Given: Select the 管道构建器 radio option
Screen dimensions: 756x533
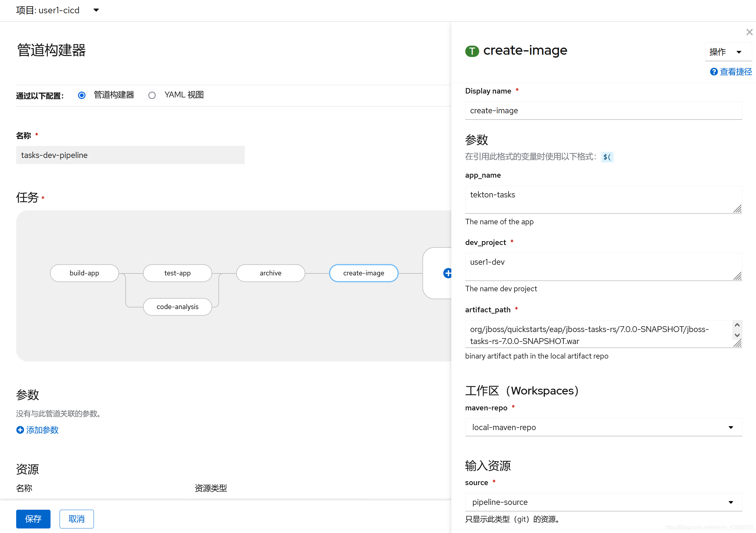Looking at the screenshot, I should 82,95.
